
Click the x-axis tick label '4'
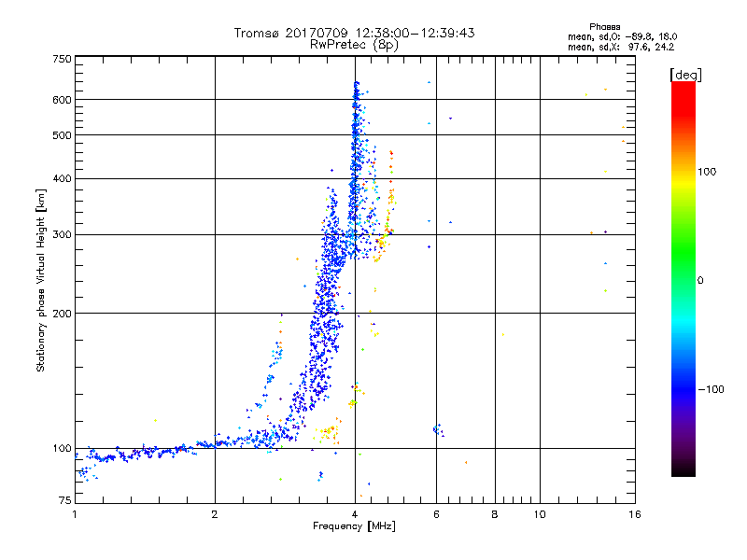tap(355, 514)
